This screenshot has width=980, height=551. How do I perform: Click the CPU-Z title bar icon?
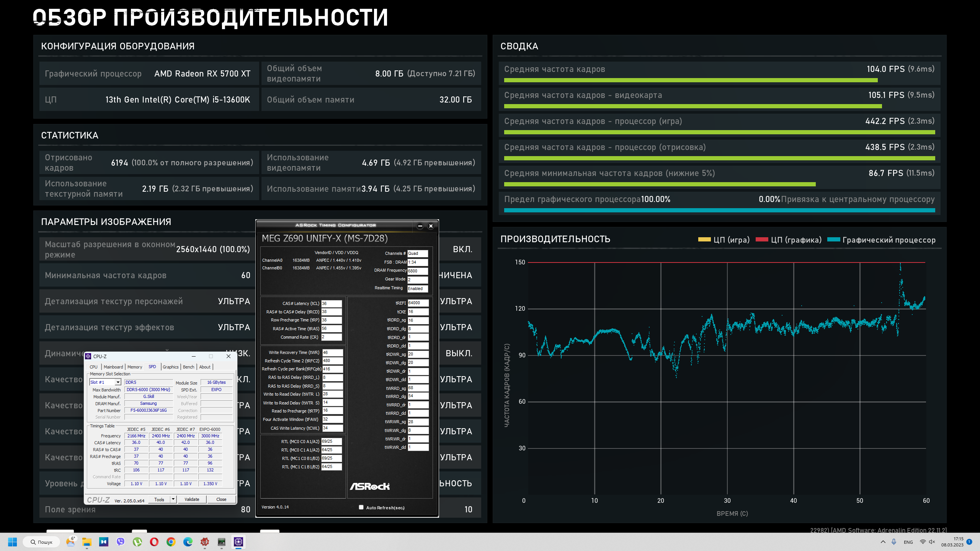88,356
